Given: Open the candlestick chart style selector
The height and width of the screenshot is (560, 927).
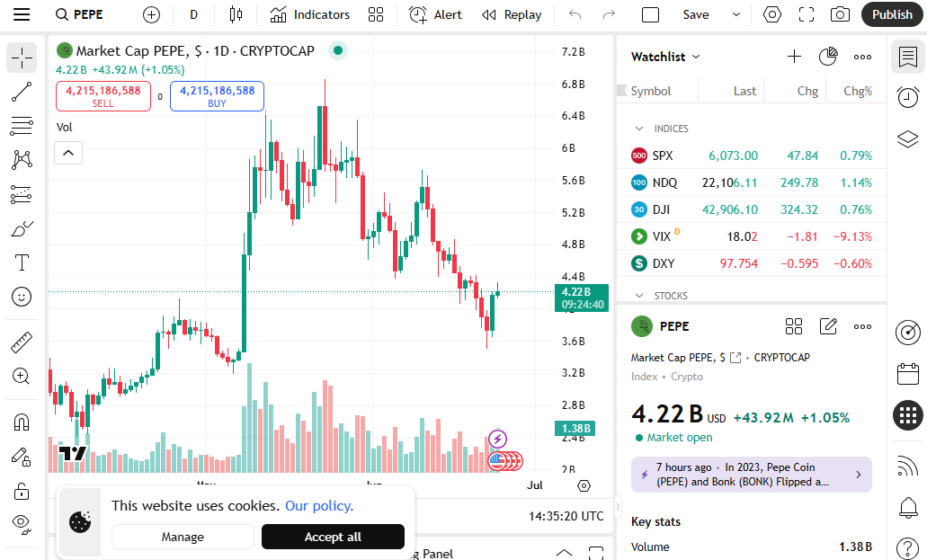Looking at the screenshot, I should [236, 14].
